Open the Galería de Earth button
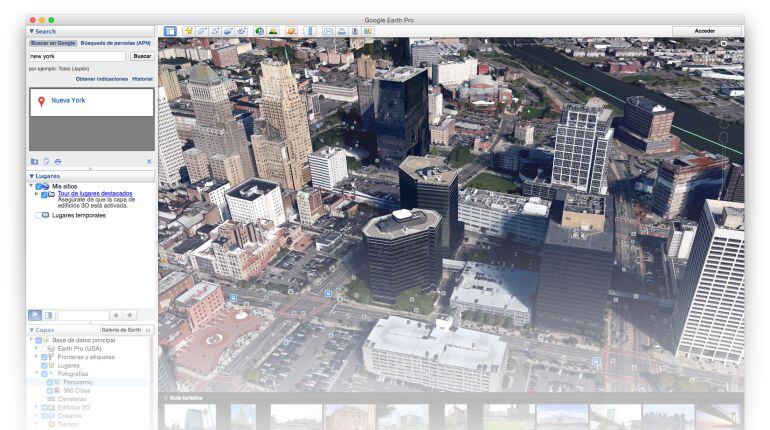770x430 pixels. point(125,330)
